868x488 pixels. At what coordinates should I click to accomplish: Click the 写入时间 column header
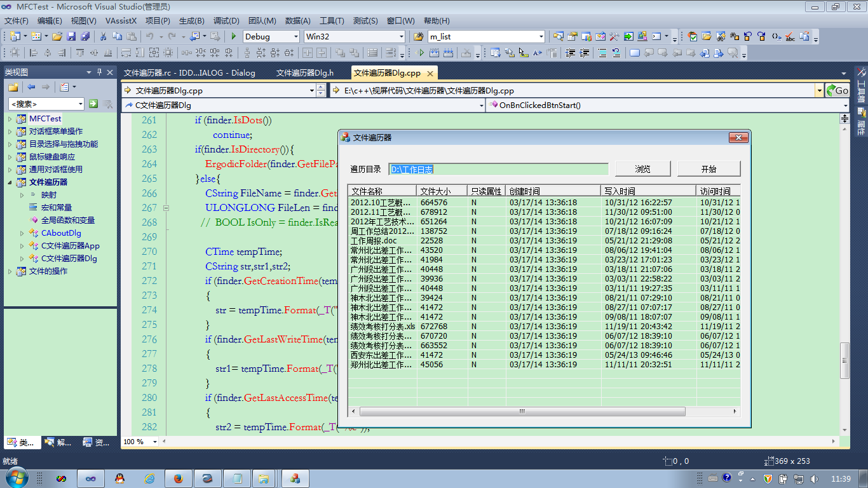click(x=648, y=191)
